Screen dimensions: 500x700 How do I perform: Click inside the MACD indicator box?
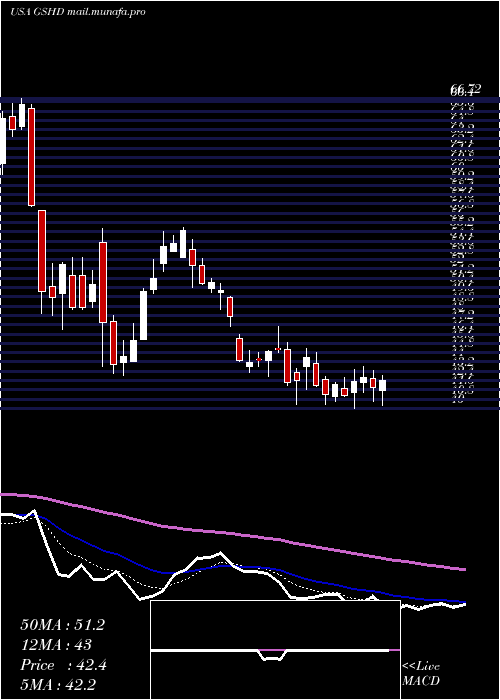[x=275, y=650]
